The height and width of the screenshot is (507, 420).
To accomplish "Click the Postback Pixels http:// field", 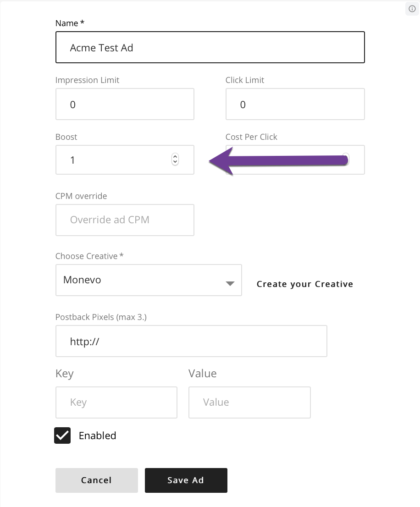I will tap(191, 341).
